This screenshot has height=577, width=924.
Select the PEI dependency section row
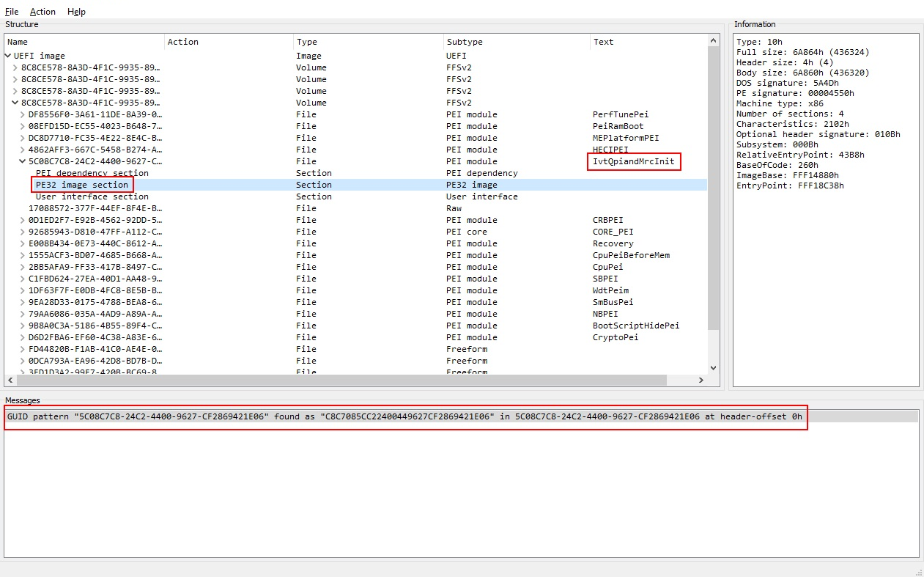point(356,173)
